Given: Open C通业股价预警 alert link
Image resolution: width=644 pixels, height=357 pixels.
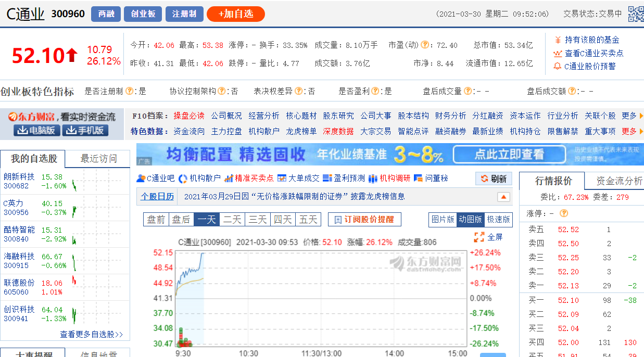Looking at the screenshot, I should 590,66.
